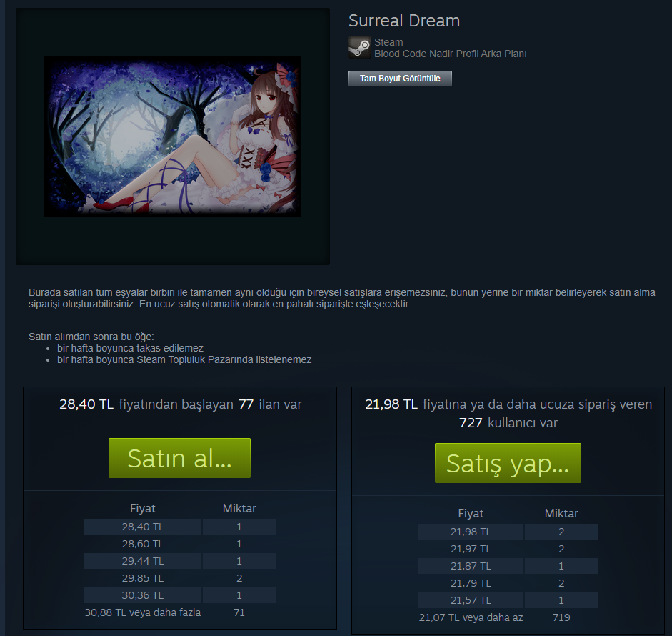The image size is (672, 636).
Task: Select the 28,40 TL sell listing row
Action: (179, 527)
